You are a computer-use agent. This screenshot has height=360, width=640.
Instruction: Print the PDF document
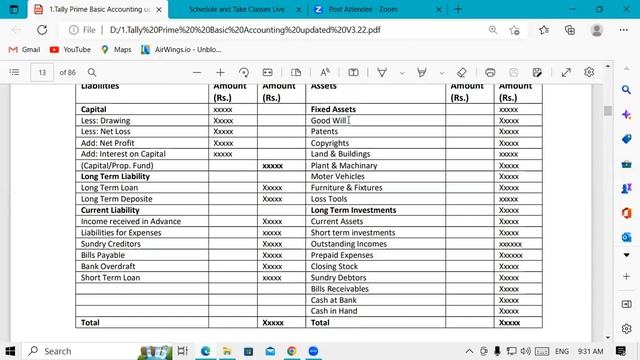coord(490,72)
